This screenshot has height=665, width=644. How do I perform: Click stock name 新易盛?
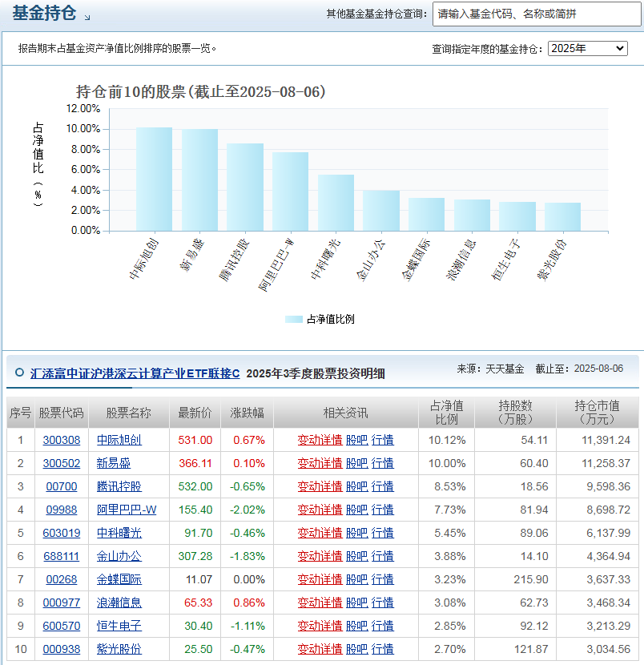114,463
